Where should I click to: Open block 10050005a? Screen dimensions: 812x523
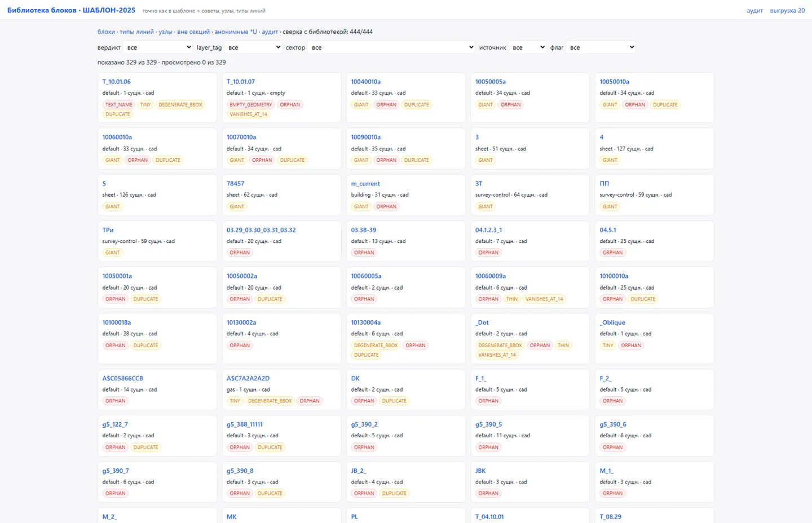click(490, 82)
